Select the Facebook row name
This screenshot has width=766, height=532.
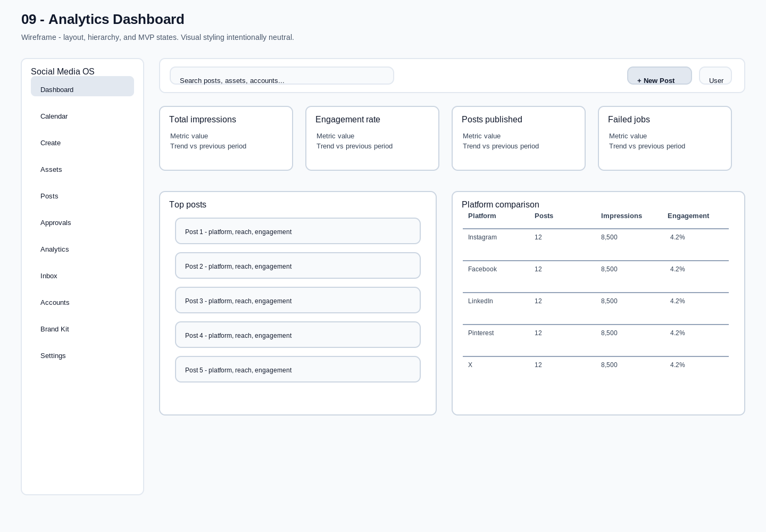(482, 269)
